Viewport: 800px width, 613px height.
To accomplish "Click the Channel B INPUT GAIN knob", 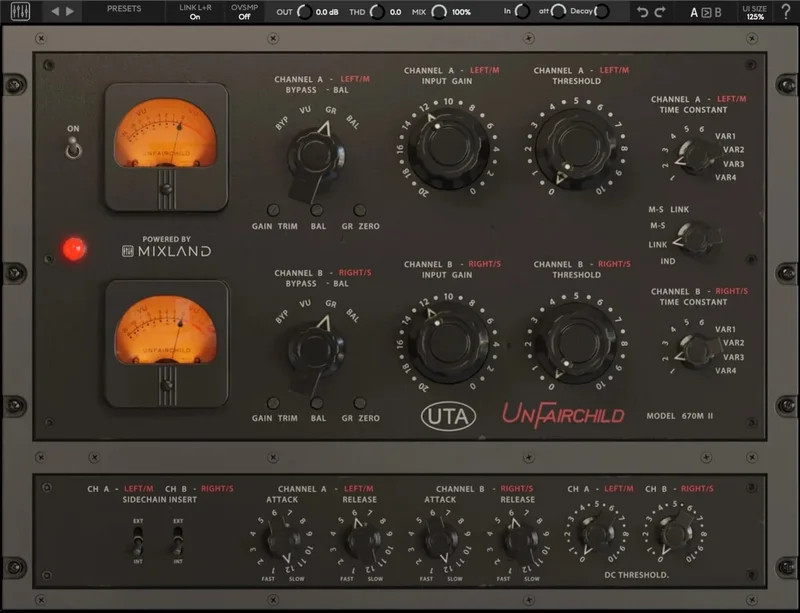I will 447,343.
